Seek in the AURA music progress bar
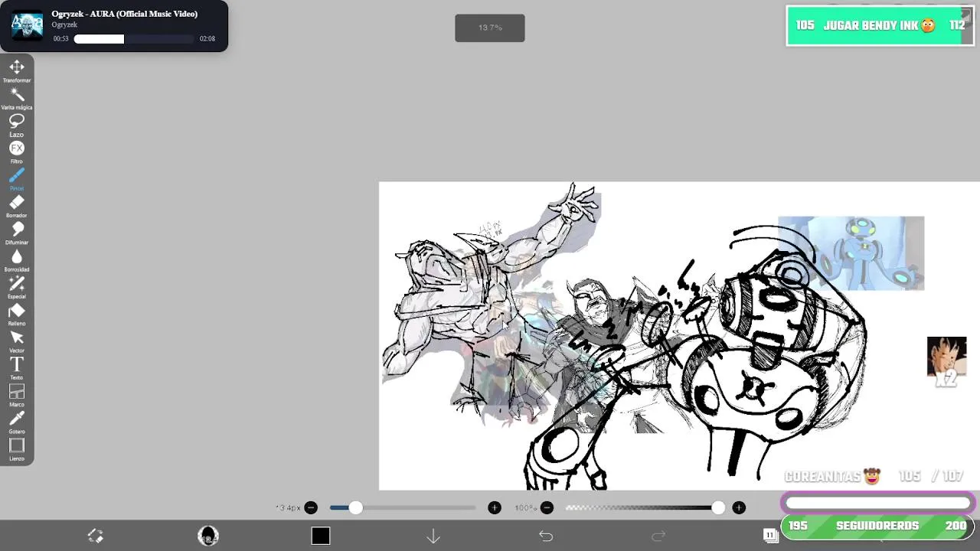This screenshot has height=551, width=980. [x=134, y=39]
